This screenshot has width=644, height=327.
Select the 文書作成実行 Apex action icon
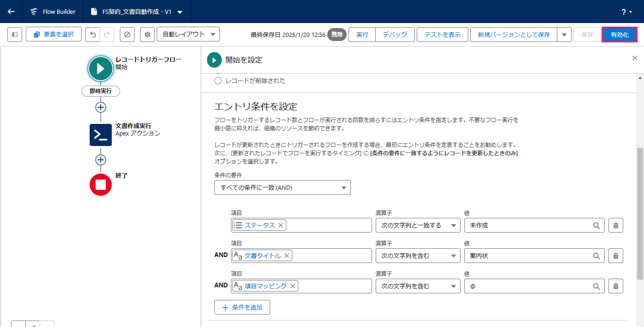(x=100, y=134)
